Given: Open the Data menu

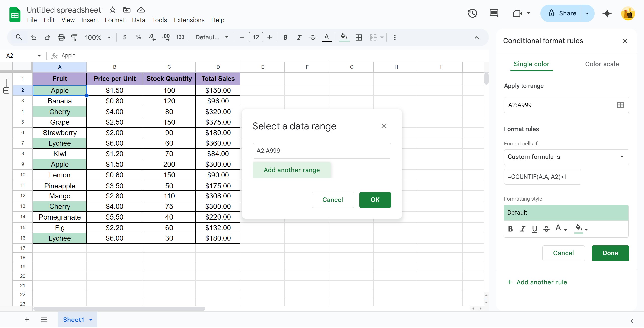Looking at the screenshot, I should click(x=139, y=20).
